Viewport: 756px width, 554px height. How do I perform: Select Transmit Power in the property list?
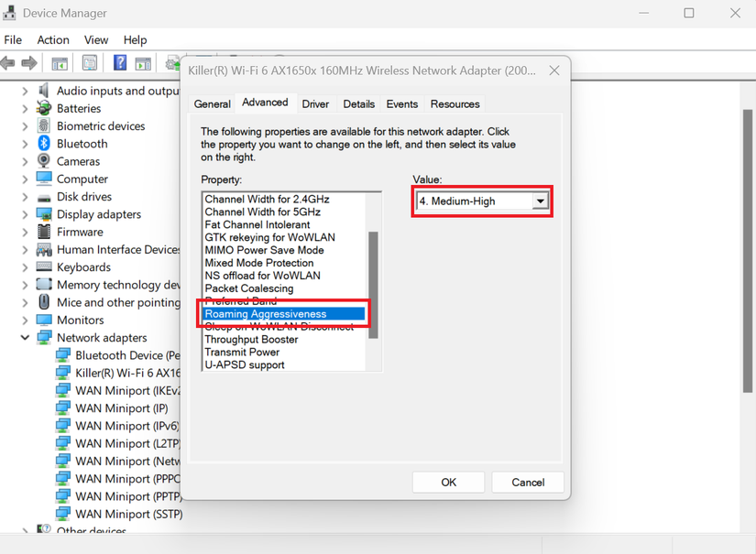pos(242,352)
